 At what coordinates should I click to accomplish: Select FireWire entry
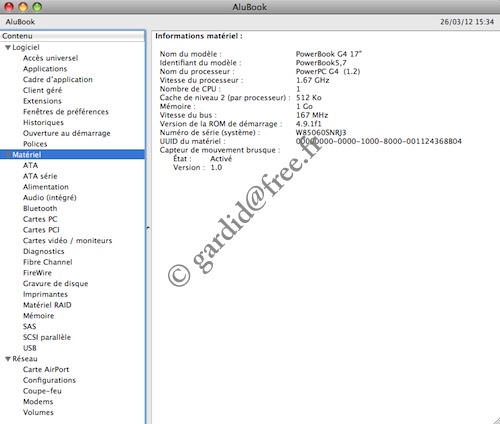pos(37,273)
